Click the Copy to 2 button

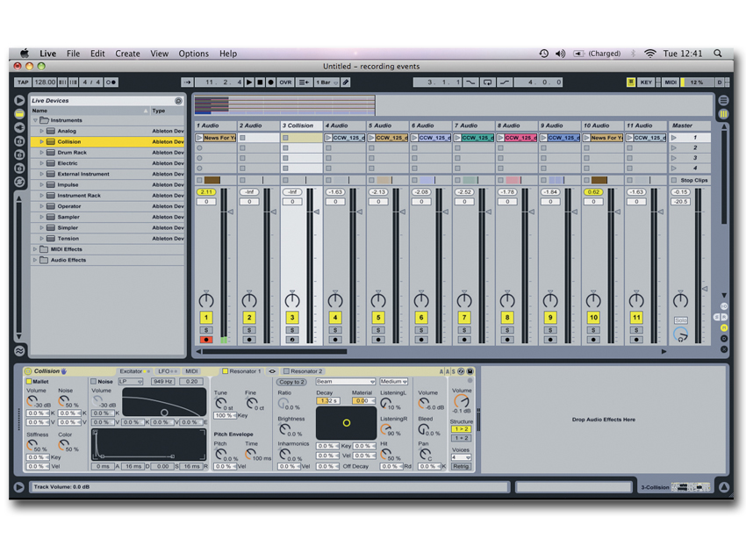(x=291, y=382)
